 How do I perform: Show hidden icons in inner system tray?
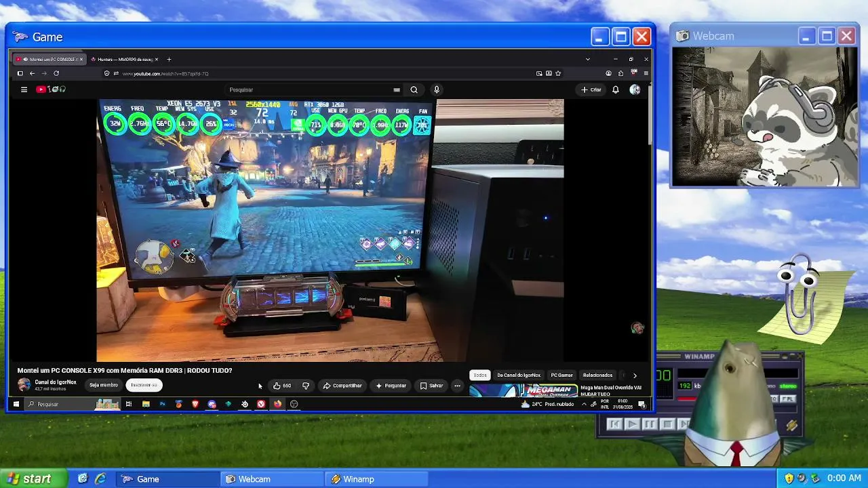click(x=584, y=404)
